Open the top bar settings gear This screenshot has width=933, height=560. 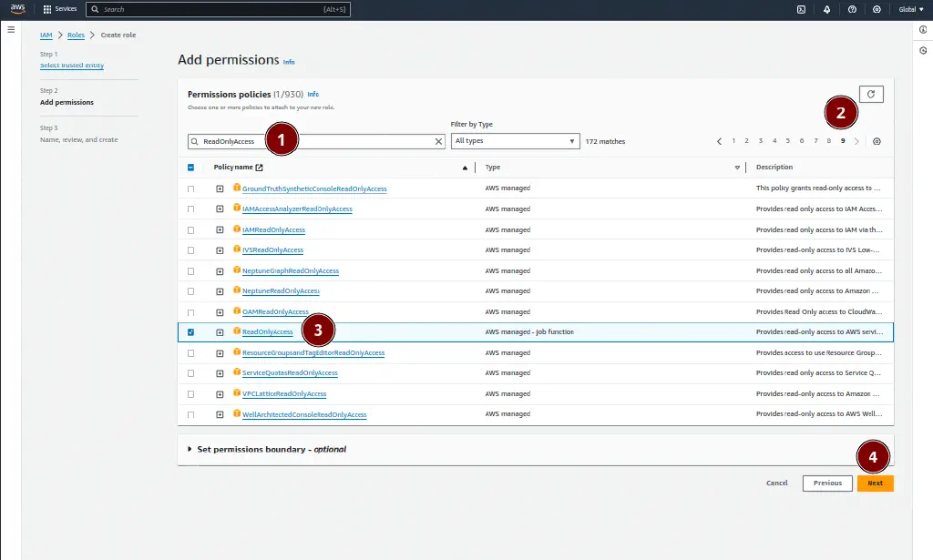pos(877,9)
